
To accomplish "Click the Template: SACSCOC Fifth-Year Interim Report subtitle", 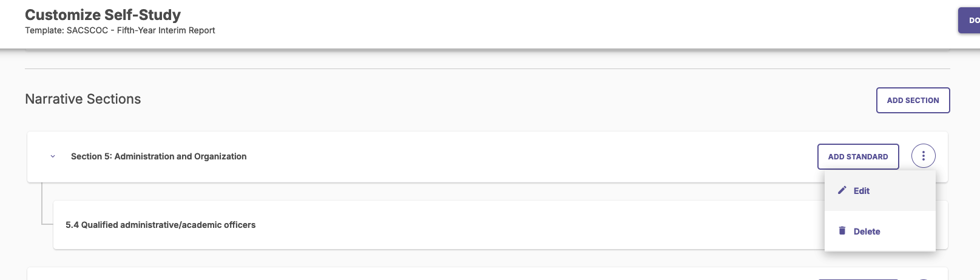I will pyautogui.click(x=120, y=30).
